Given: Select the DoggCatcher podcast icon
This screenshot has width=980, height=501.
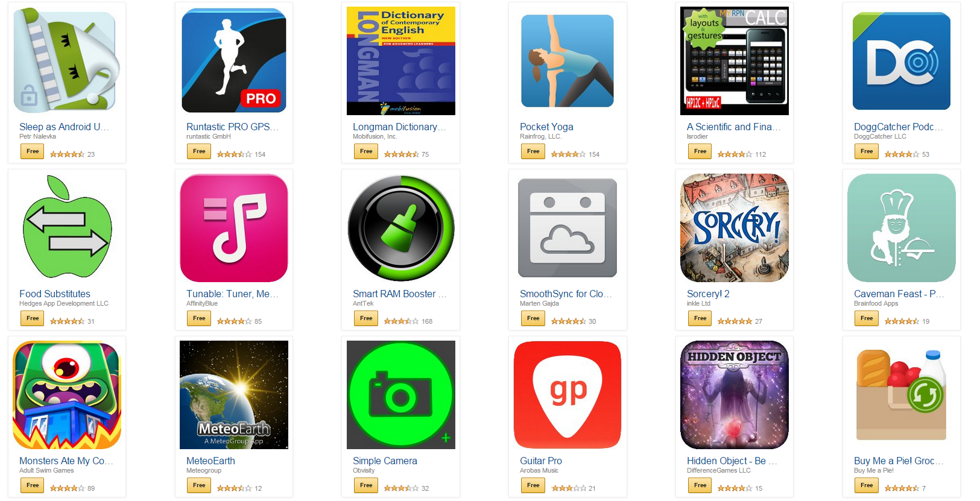Looking at the screenshot, I should [x=902, y=61].
